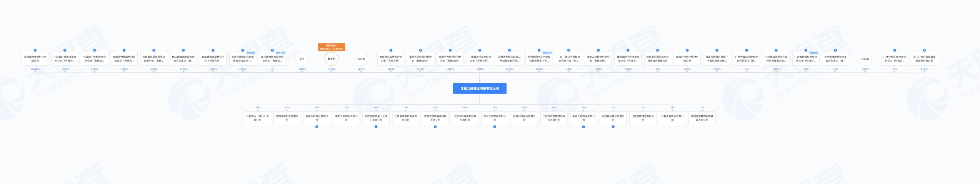980x184 pixels.
Task: Expand plus icon above 苏州市德同合心 node
Action: (x=242, y=50)
